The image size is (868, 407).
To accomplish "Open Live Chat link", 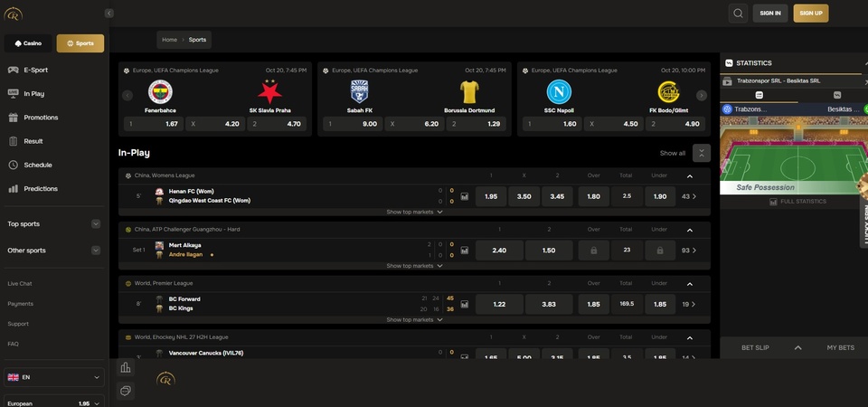I will [x=19, y=283].
